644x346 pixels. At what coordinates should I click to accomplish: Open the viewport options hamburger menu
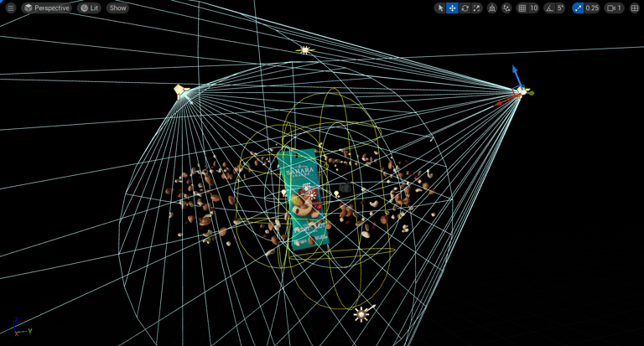pos(11,8)
